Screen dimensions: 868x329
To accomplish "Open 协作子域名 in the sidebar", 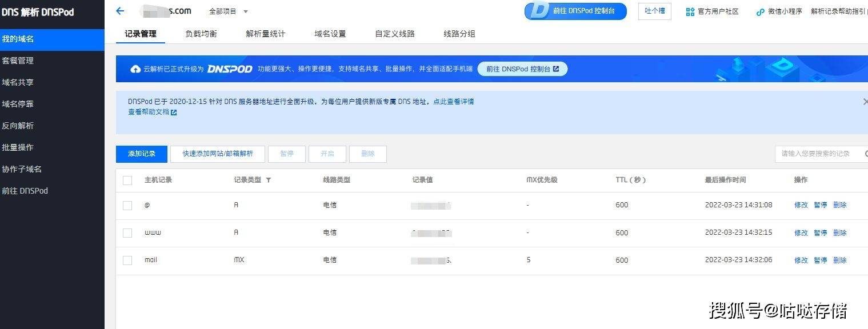I will coord(52,169).
